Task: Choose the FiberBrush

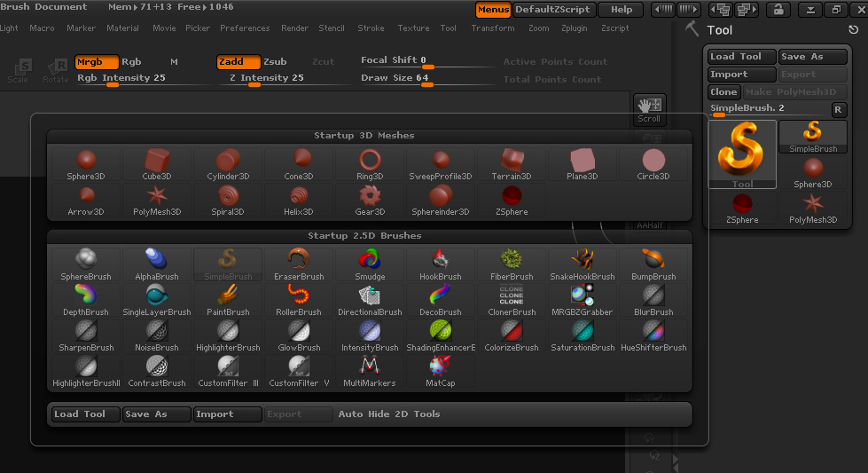Action: 511,265
